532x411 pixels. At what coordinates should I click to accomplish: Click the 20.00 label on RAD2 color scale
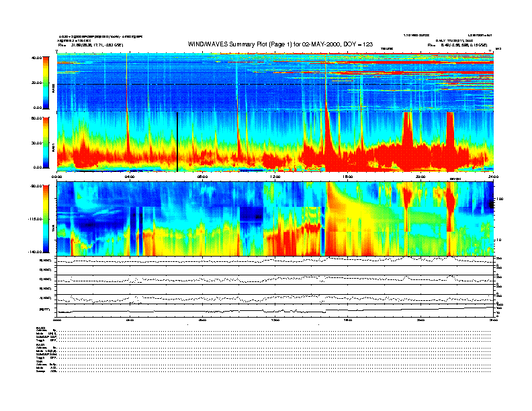tap(37, 83)
